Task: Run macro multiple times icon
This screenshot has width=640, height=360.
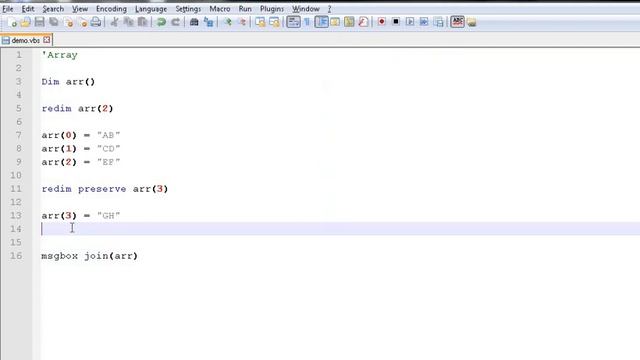Action: click(x=424, y=22)
